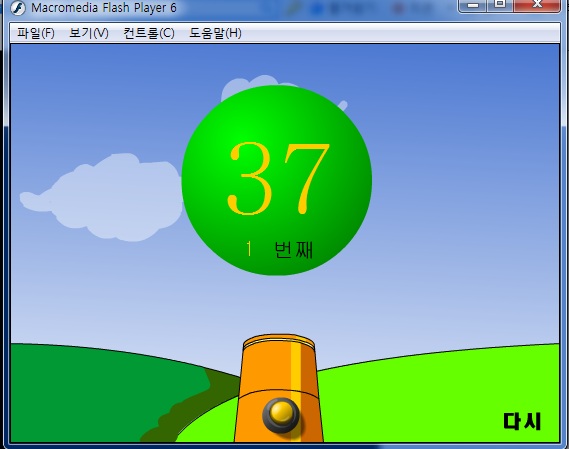Click the 다시 restart button
The width and height of the screenshot is (569, 449).
521,421
